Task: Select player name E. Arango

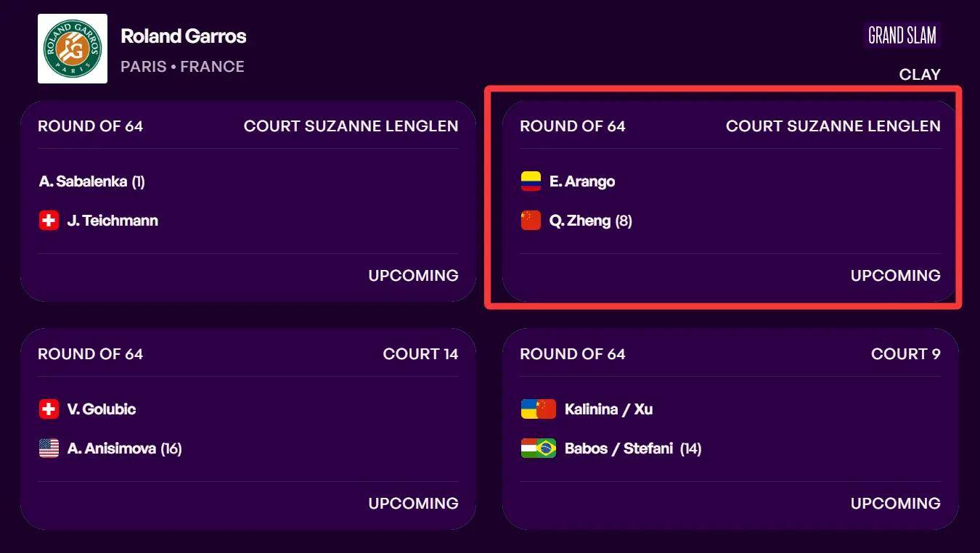Action: (582, 181)
